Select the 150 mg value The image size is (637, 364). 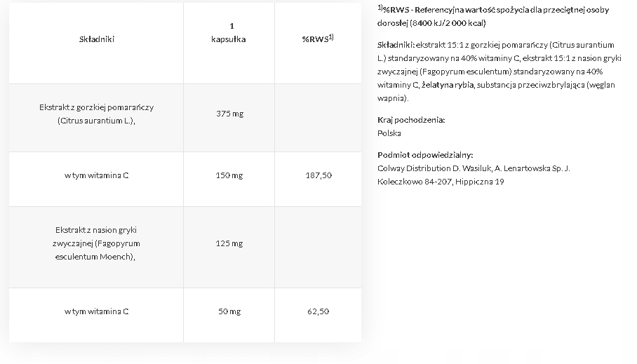[x=229, y=175]
